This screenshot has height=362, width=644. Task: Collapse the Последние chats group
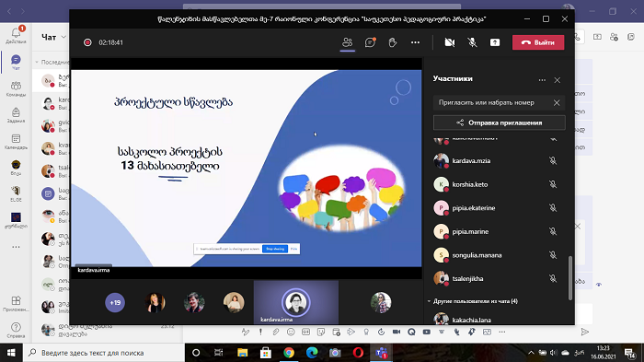(x=37, y=62)
